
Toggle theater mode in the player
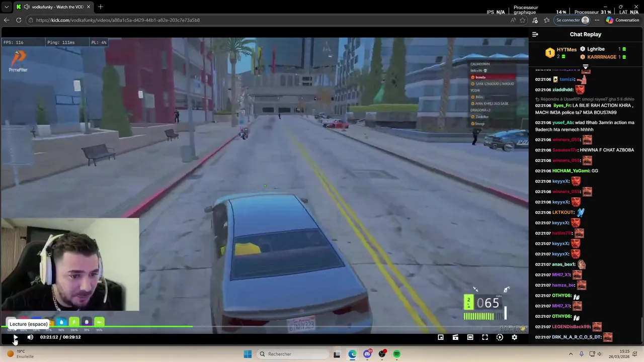click(x=470, y=337)
